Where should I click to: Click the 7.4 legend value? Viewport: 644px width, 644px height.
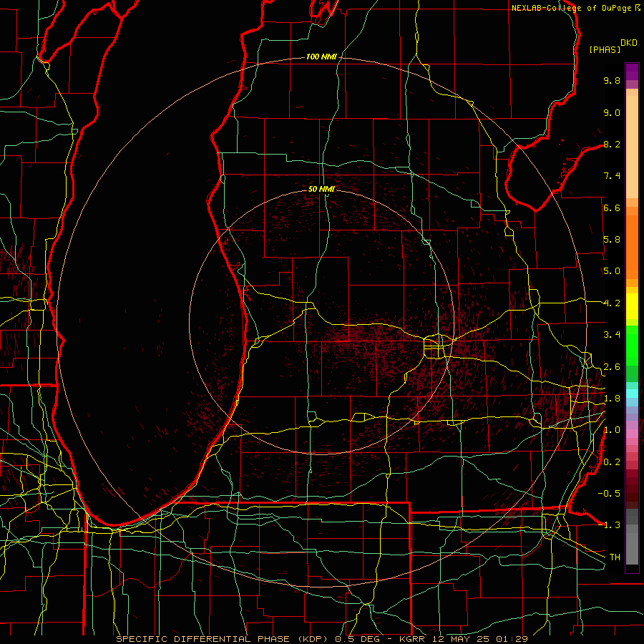tap(612, 176)
